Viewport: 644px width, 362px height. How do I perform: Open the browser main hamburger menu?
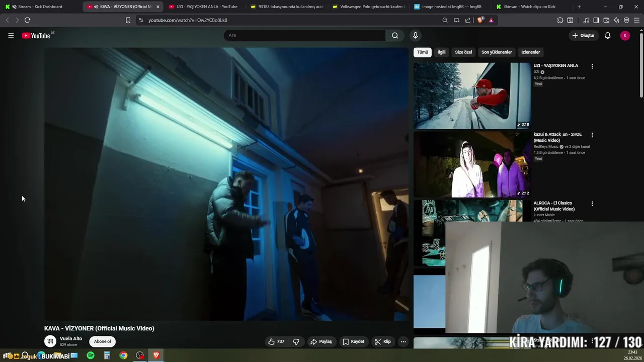click(x=636, y=20)
